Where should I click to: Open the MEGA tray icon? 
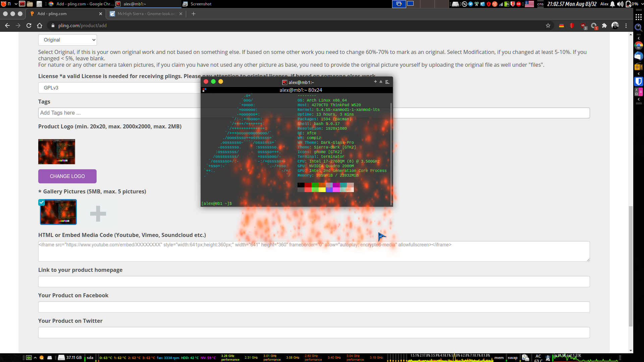click(519, 4)
